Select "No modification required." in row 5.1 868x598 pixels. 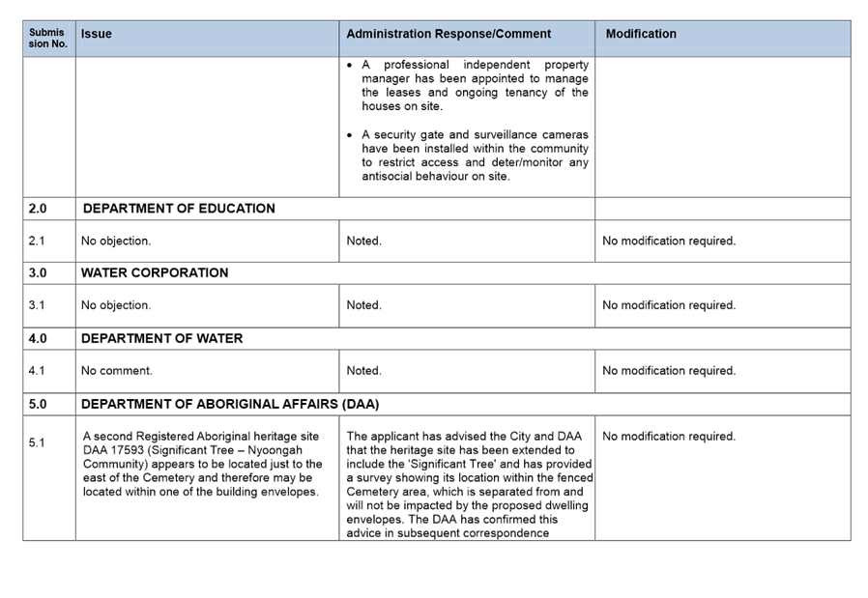point(669,437)
